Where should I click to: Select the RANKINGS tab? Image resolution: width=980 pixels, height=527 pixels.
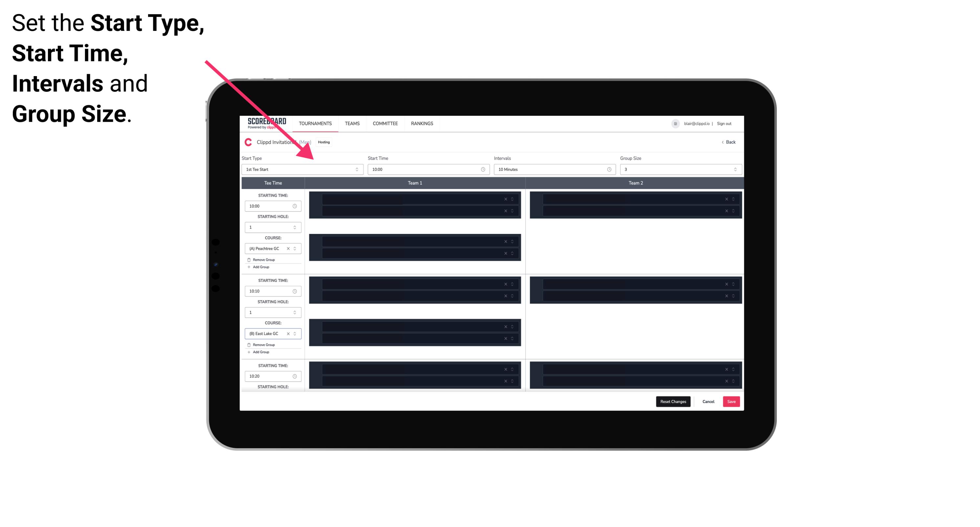(x=422, y=123)
